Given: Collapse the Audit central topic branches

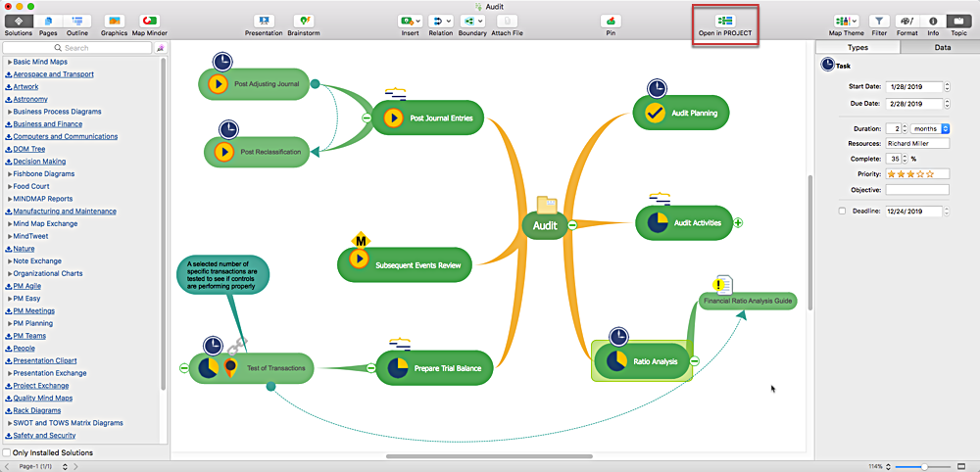Looking at the screenshot, I should coord(572,225).
